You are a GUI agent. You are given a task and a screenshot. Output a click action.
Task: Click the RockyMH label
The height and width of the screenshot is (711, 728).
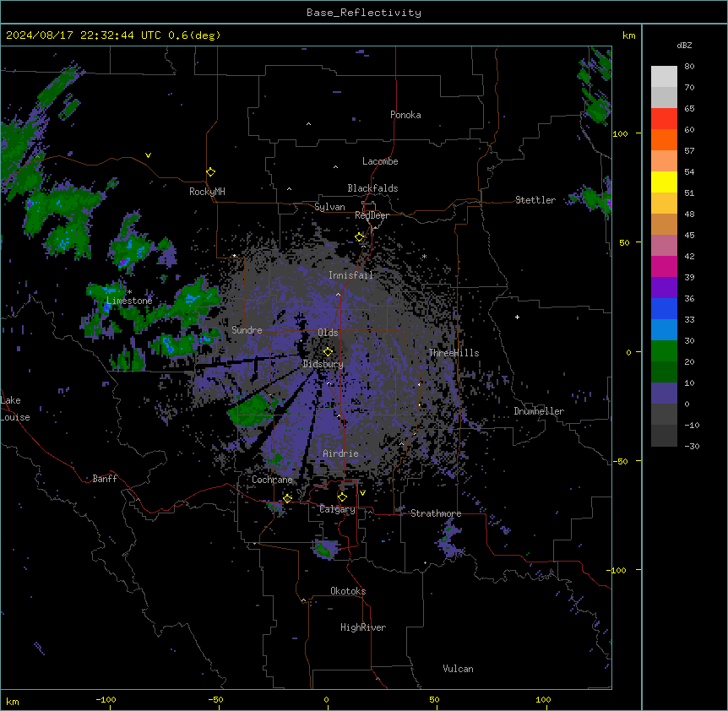tap(207, 192)
